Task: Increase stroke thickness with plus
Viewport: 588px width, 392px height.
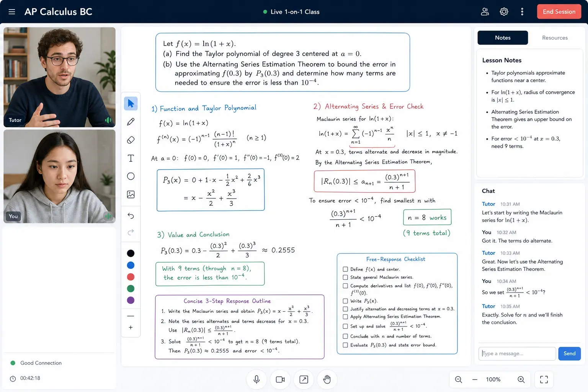Action: coord(131,327)
